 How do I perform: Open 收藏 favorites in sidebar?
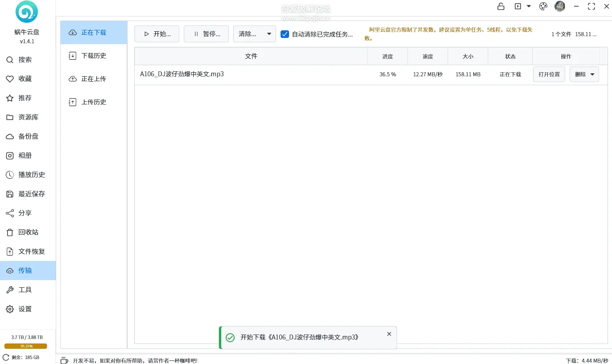coord(28,79)
